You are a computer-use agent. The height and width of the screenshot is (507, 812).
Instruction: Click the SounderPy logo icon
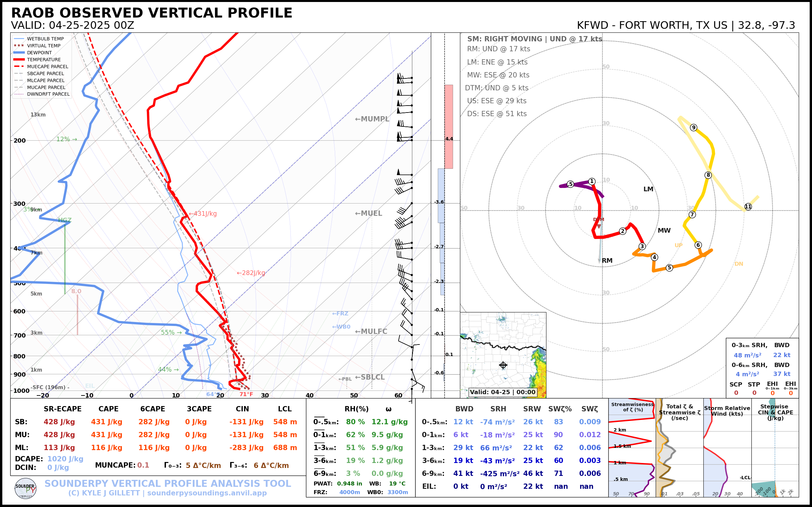pos(25,488)
